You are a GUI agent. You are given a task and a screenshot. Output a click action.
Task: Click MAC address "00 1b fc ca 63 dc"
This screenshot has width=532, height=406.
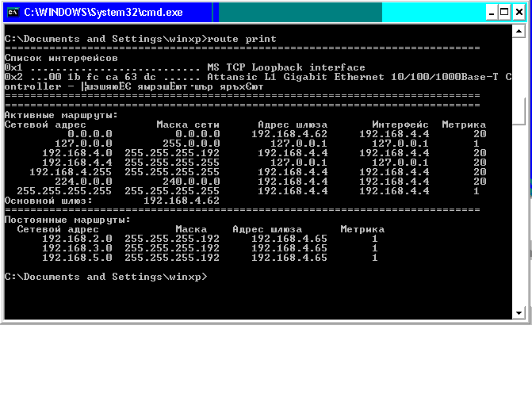101,77
